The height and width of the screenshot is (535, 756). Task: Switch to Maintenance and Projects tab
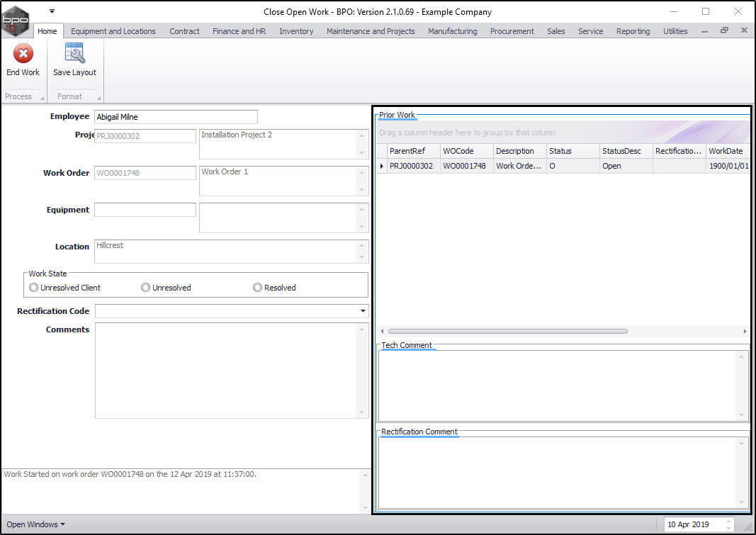coord(371,31)
